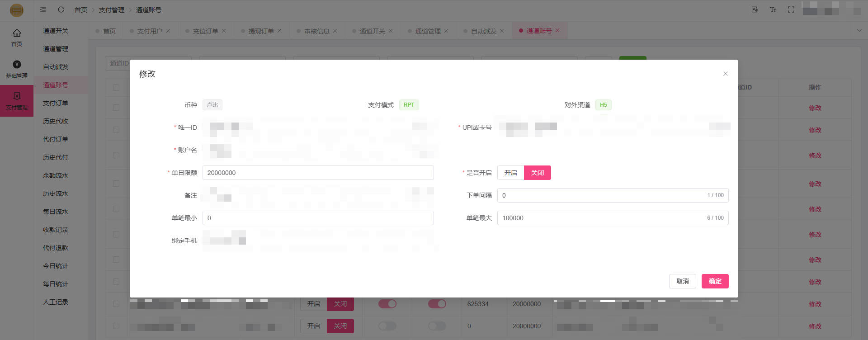Image resolution: width=868 pixels, height=340 pixels.
Task: Open 历史代收 in the side menu
Action: point(56,121)
